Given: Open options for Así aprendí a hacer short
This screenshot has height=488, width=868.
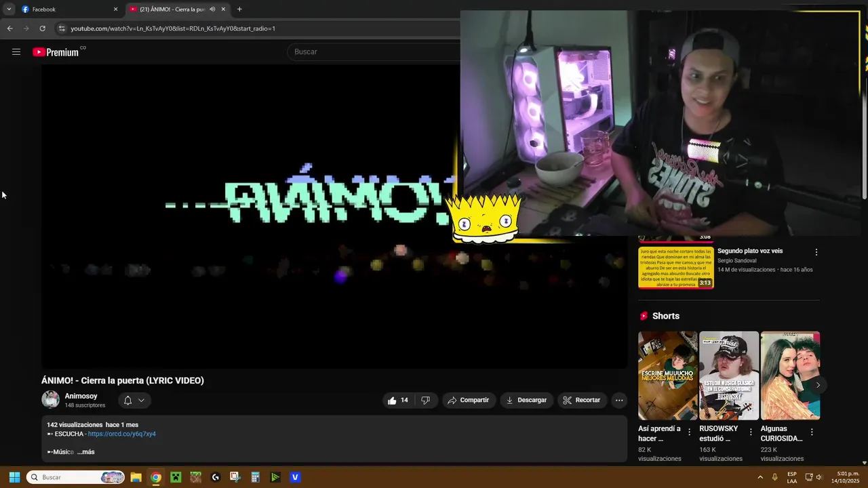Looking at the screenshot, I should (x=690, y=432).
